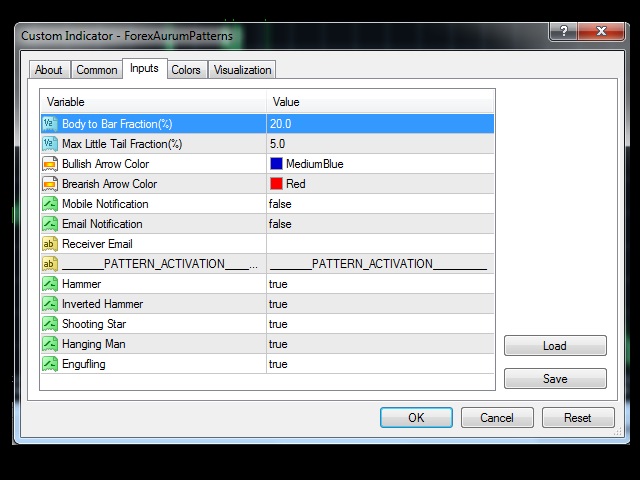Screen dimensions: 640x480
Task: Click the Value column header
Action: [x=380, y=102]
